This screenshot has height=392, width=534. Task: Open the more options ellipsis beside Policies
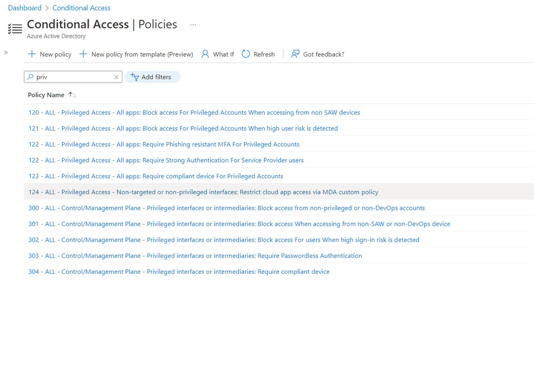[193, 25]
